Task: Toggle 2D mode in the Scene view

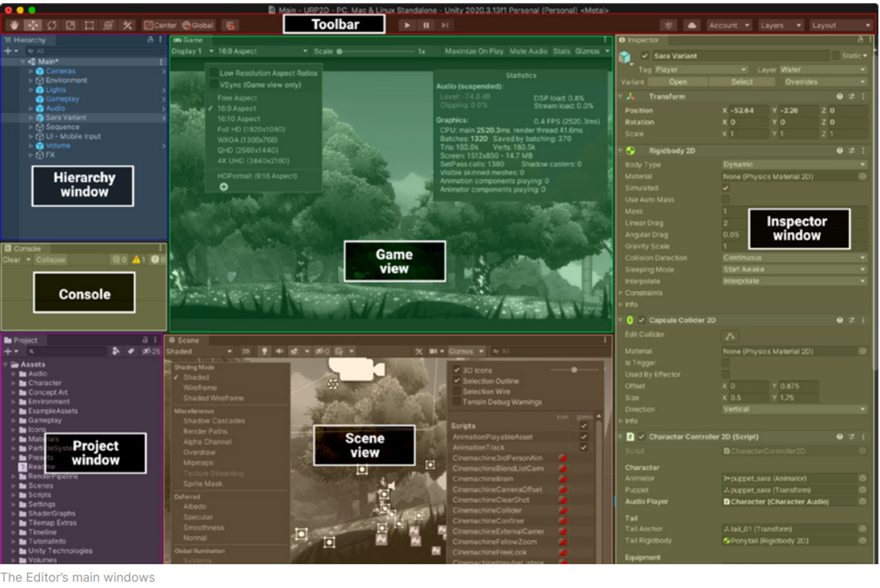Action: pyautogui.click(x=246, y=351)
